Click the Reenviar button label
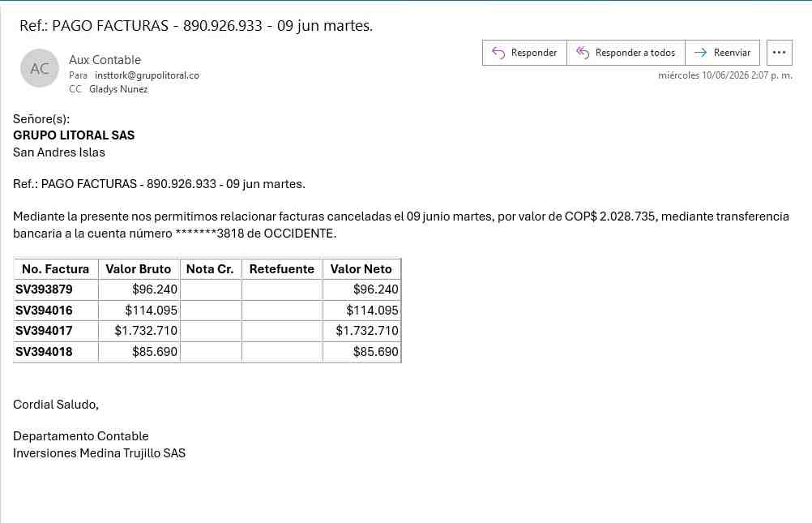Viewport: 812px width, 523px height. click(x=732, y=53)
